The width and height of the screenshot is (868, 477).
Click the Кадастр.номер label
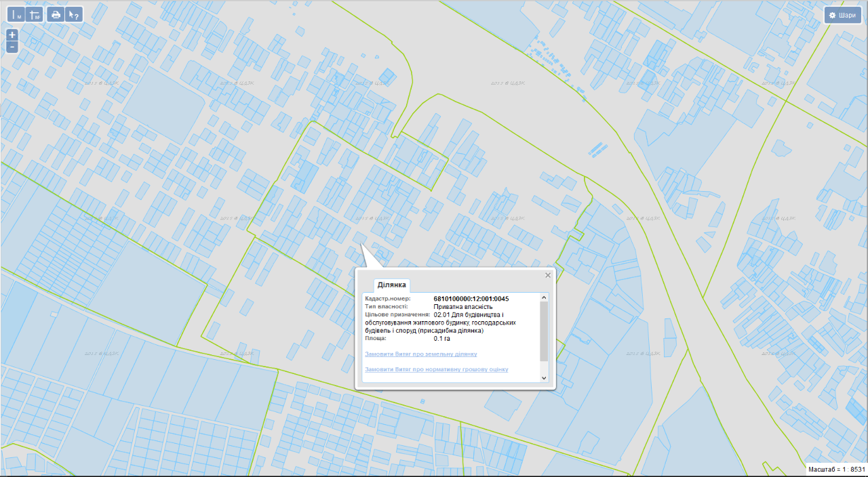pyautogui.click(x=388, y=299)
